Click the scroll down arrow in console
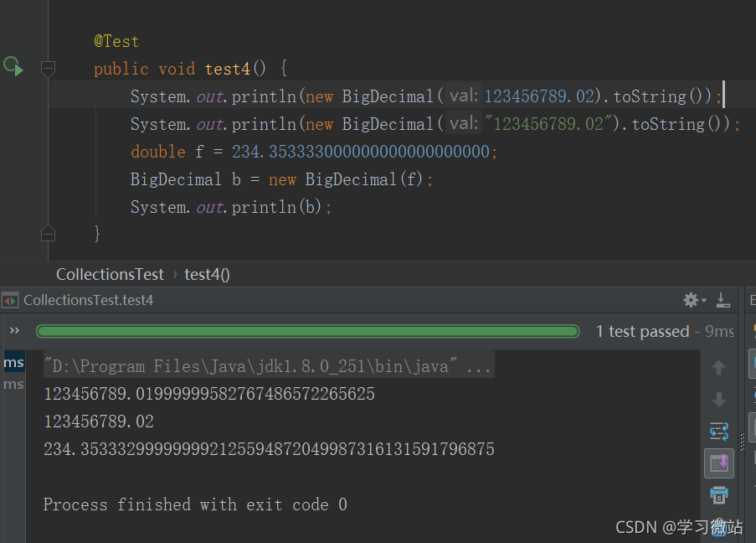This screenshot has height=543, width=756. [719, 400]
